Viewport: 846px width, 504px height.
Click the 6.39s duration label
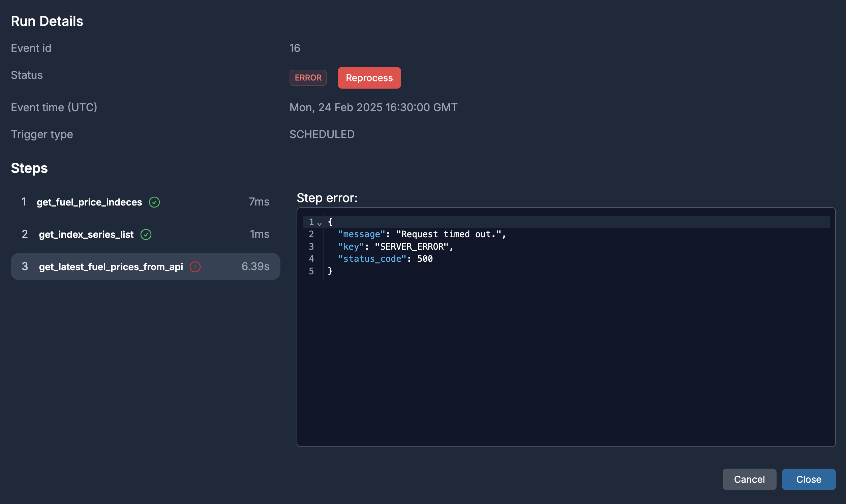pos(255,266)
